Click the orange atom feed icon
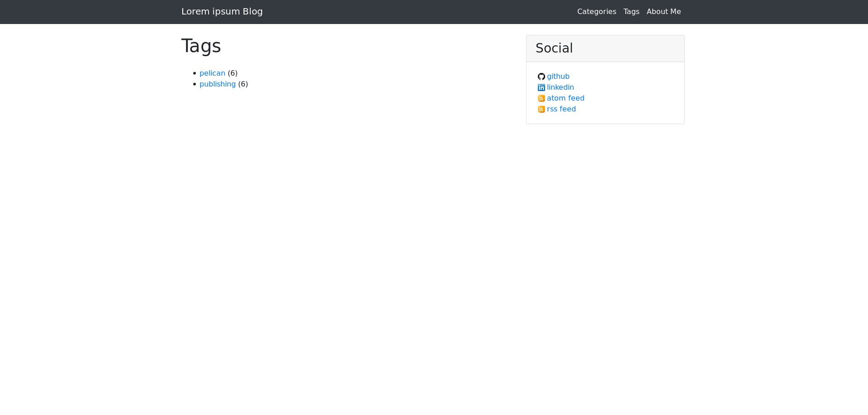Viewport: 868px width, 415px height. 541,98
